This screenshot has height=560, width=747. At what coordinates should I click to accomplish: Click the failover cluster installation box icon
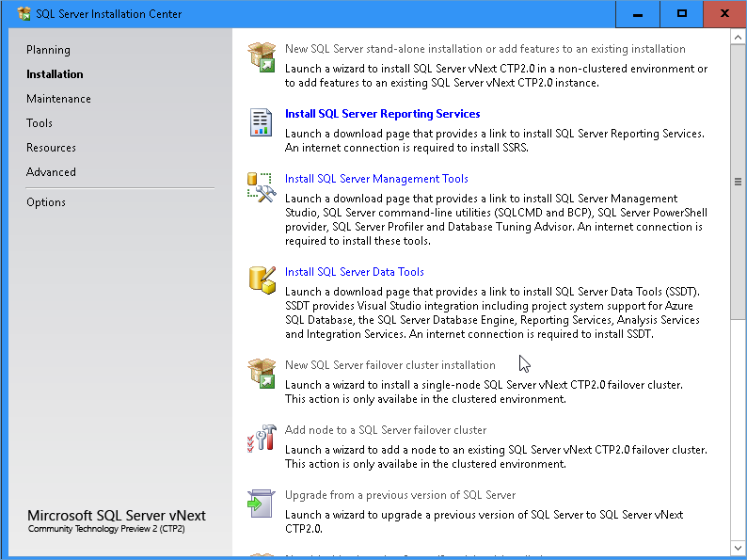coord(262,373)
